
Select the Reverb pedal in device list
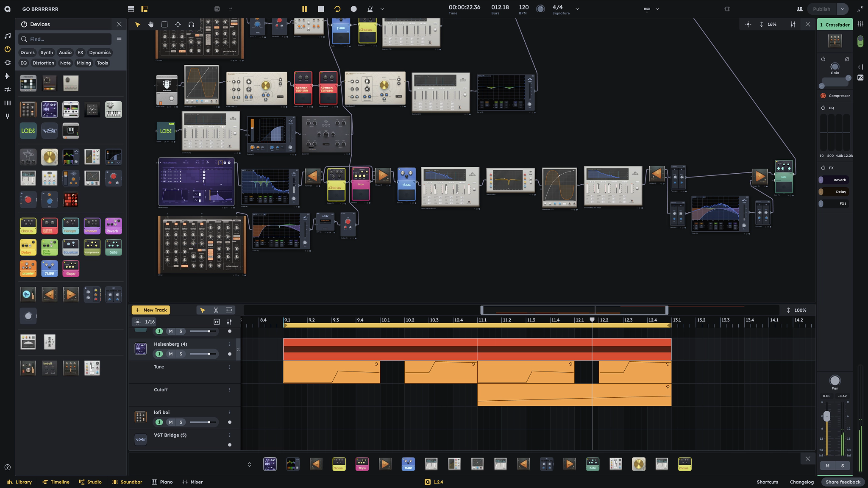click(113, 226)
